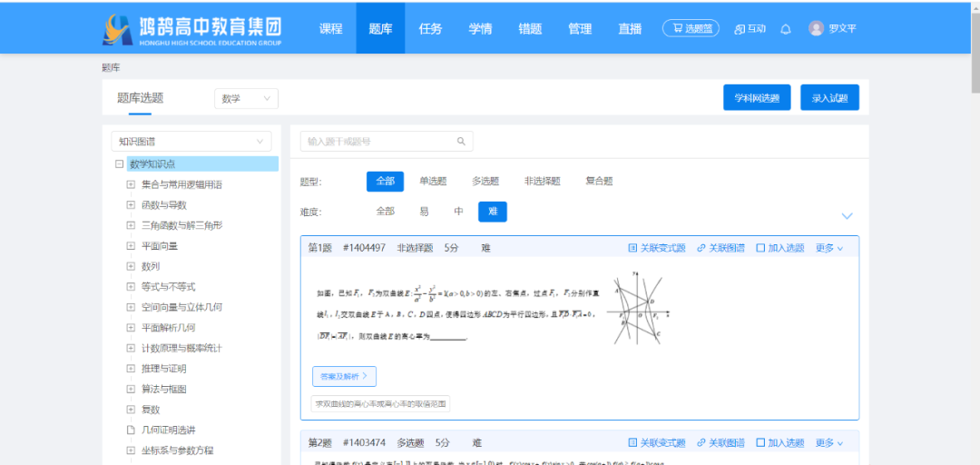980x465 pixels.
Task: Click 关联图谱 icon on question 2
Action: coord(701,443)
